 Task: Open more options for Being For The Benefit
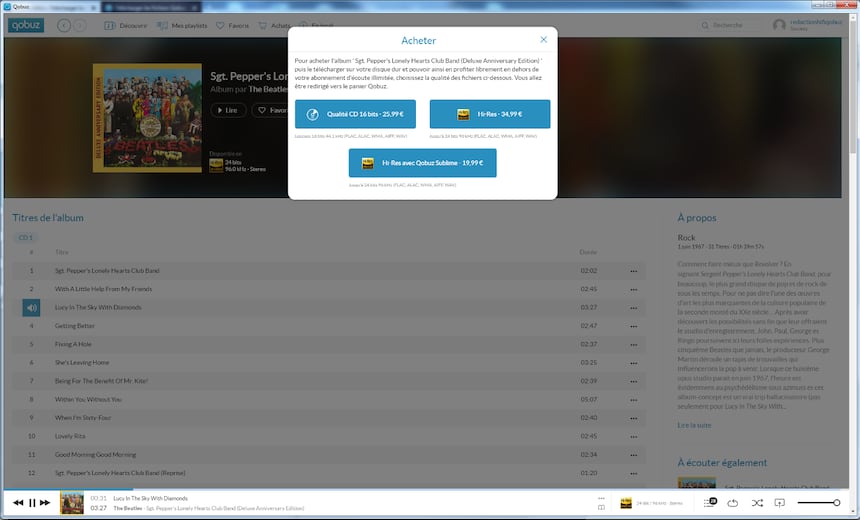[633, 381]
